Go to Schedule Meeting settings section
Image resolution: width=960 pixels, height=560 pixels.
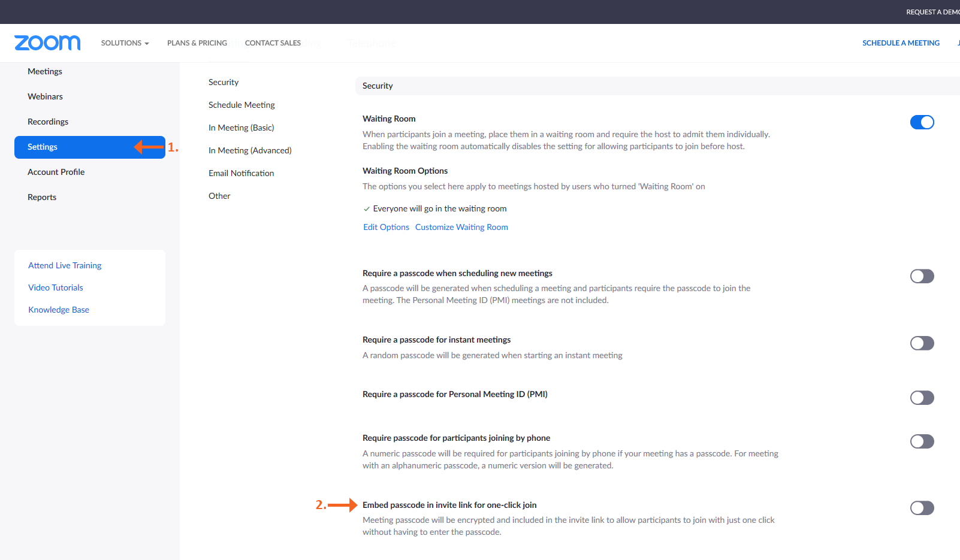point(241,105)
